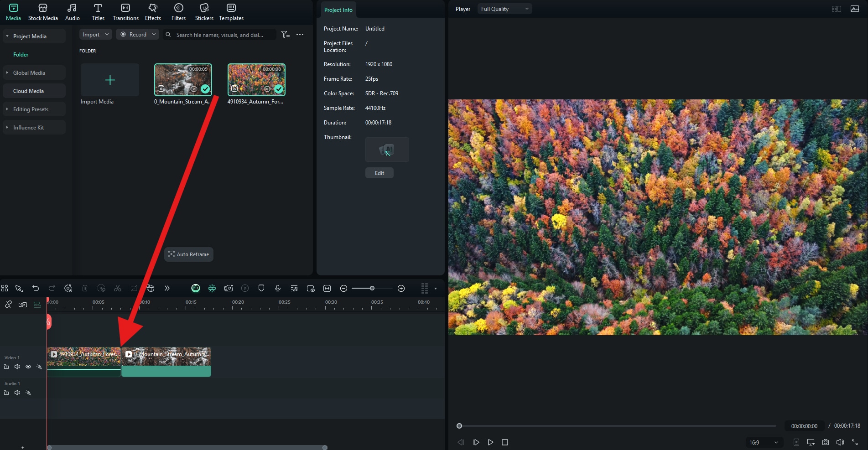Viewport: 868px width, 450px height.
Task: Open the three-dot more options menu
Action: click(300, 35)
